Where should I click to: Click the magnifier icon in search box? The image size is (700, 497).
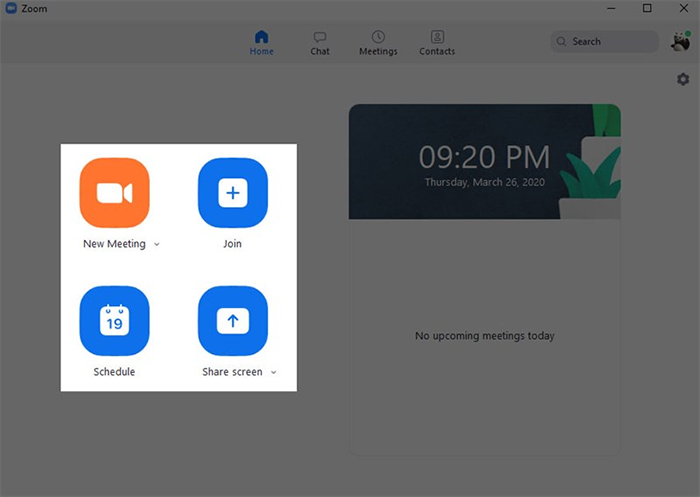coord(561,42)
